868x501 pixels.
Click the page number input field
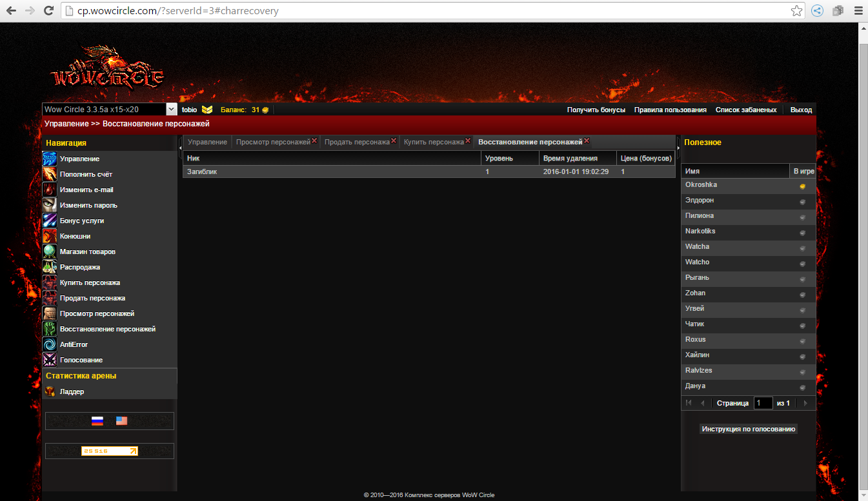click(x=763, y=403)
